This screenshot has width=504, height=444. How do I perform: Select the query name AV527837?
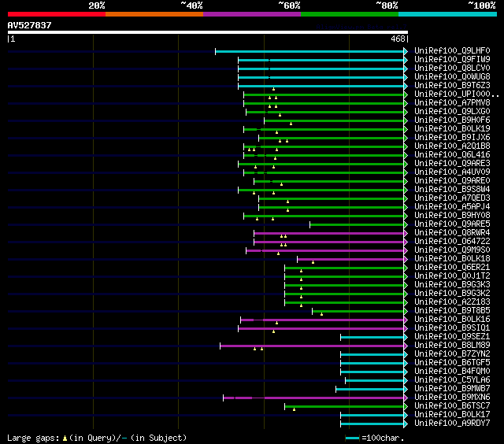[x=30, y=25]
